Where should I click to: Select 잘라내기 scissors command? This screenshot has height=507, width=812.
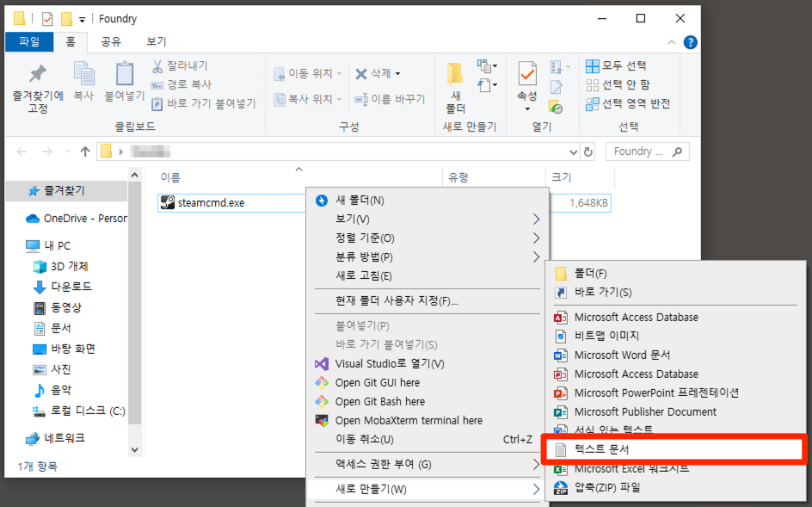click(180, 65)
